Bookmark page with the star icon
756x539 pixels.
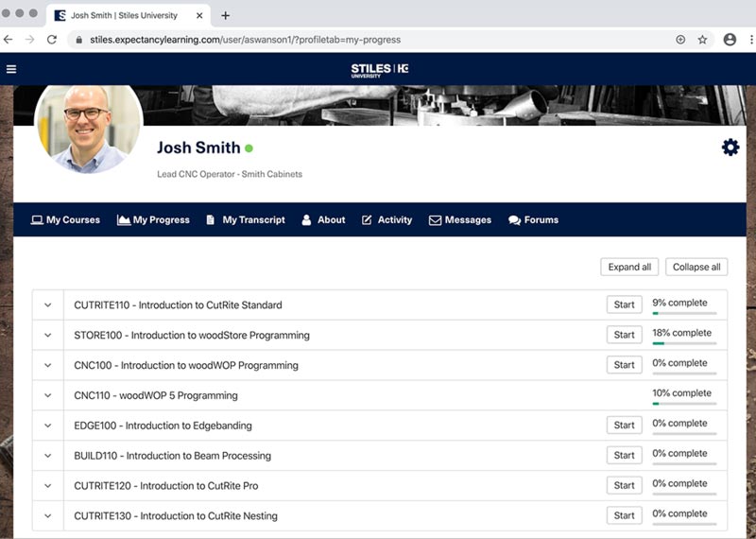coord(702,40)
